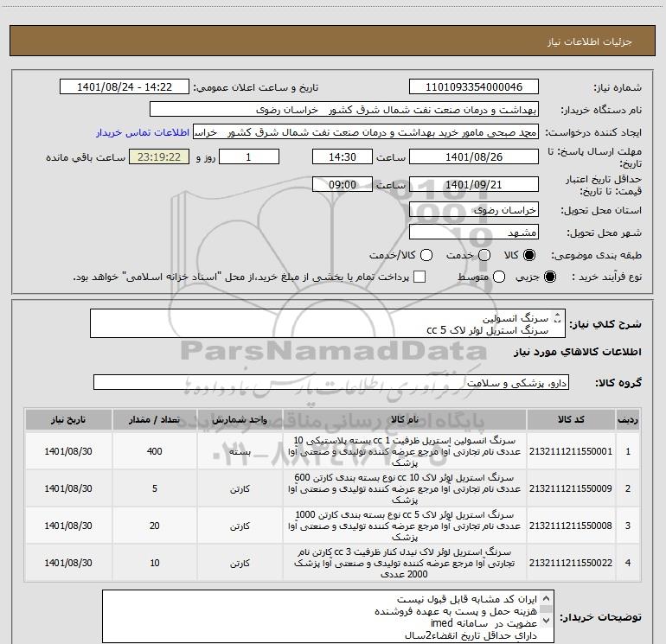Click the scroll arrows of شرح کلی نیاز box
The image size is (666, 644).
coord(558,317)
